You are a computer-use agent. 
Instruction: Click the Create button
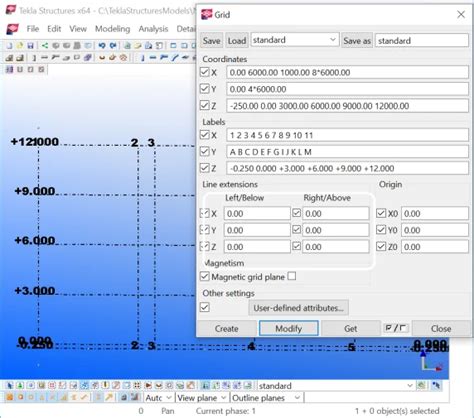point(227,328)
